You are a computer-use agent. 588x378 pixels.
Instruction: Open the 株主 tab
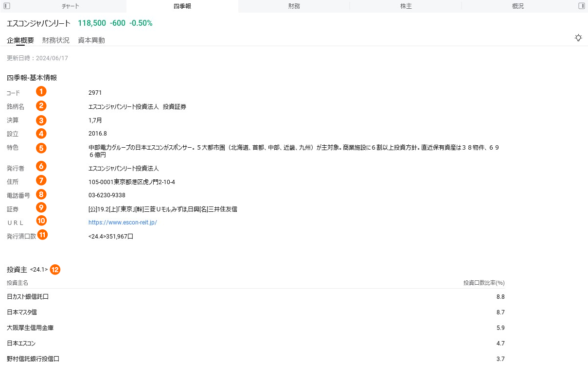pyautogui.click(x=406, y=6)
